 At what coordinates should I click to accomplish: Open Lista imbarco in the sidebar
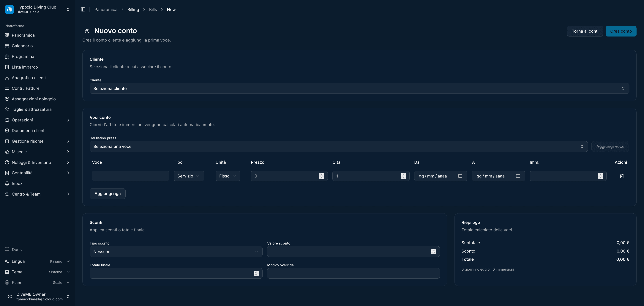point(37,67)
